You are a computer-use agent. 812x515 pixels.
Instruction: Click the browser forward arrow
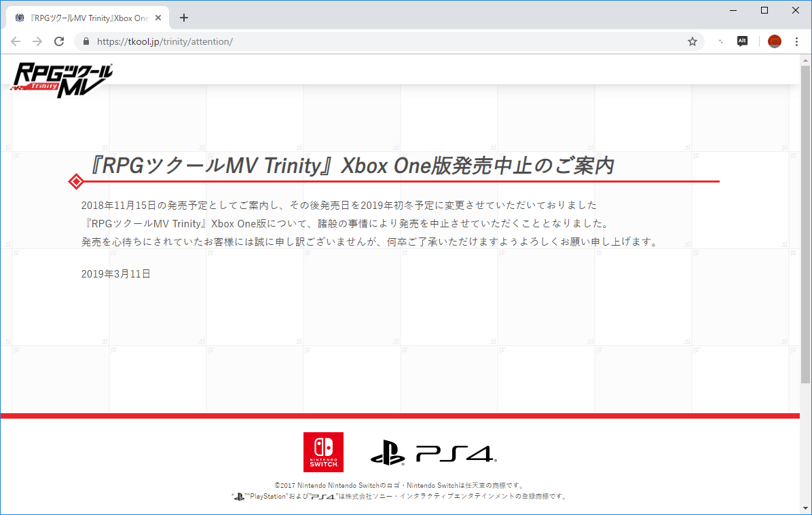pos(37,41)
